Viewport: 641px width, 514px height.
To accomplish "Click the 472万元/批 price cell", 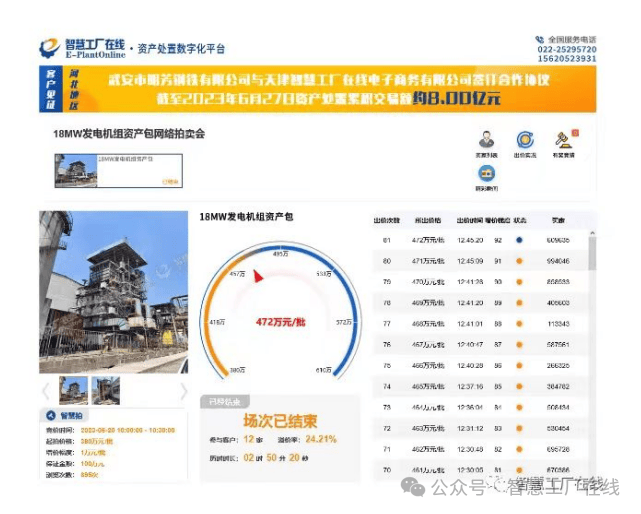I will click(428, 240).
